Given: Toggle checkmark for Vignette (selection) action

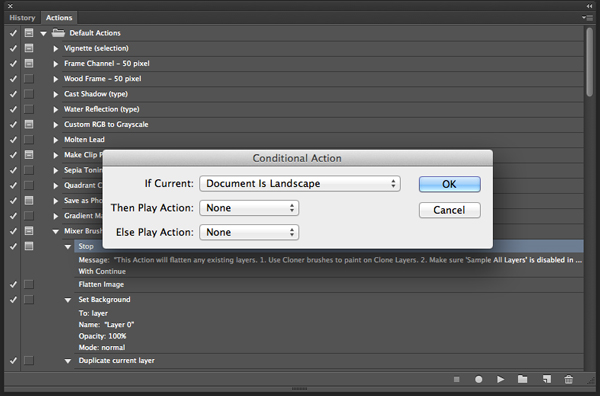Looking at the screenshot, I should click(13, 48).
